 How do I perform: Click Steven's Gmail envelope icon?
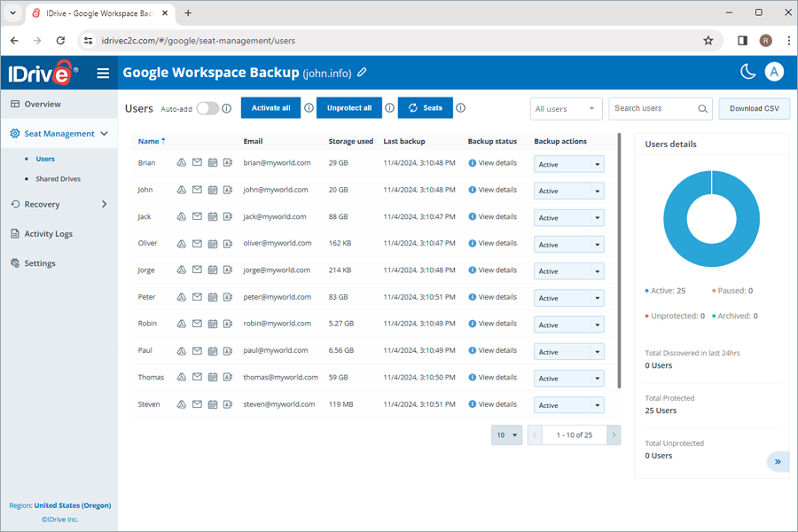[197, 404]
